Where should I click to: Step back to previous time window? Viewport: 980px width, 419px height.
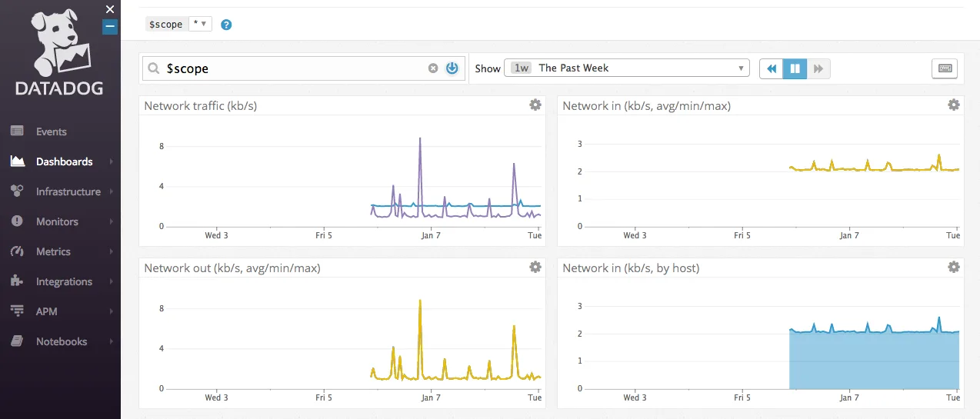tap(772, 68)
